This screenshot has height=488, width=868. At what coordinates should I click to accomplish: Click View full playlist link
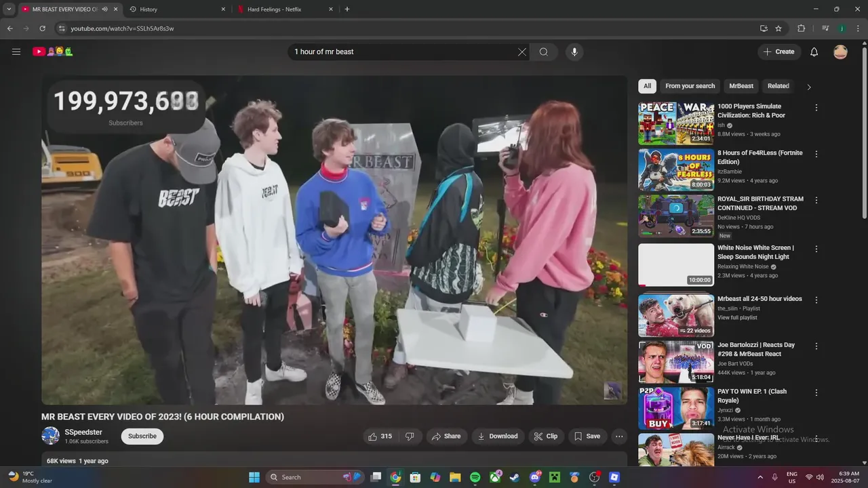[x=737, y=318]
